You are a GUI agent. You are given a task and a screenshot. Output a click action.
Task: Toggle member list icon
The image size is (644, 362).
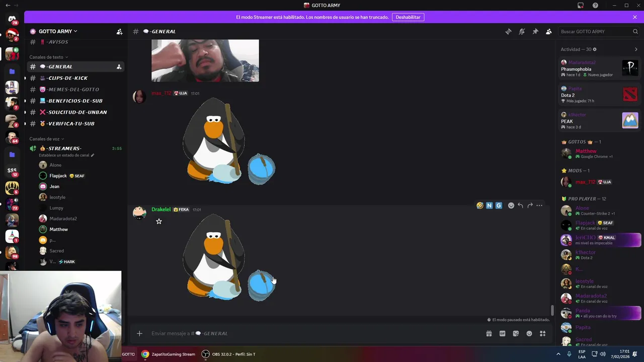coord(549,31)
